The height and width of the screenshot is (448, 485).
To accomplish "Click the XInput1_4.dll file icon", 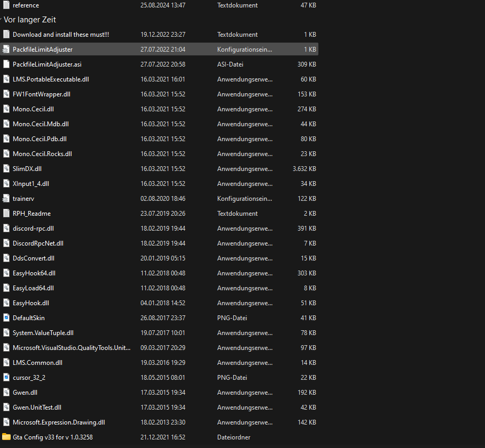I will [6, 183].
